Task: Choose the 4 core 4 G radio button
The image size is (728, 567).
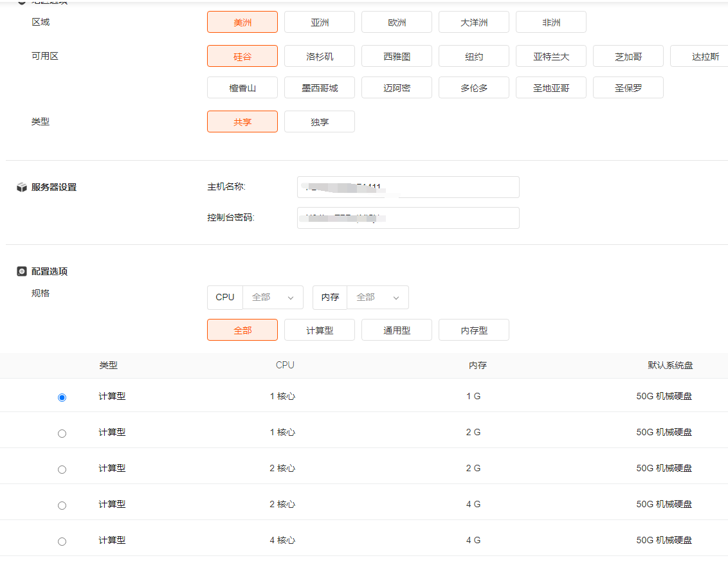Action: [x=62, y=541]
